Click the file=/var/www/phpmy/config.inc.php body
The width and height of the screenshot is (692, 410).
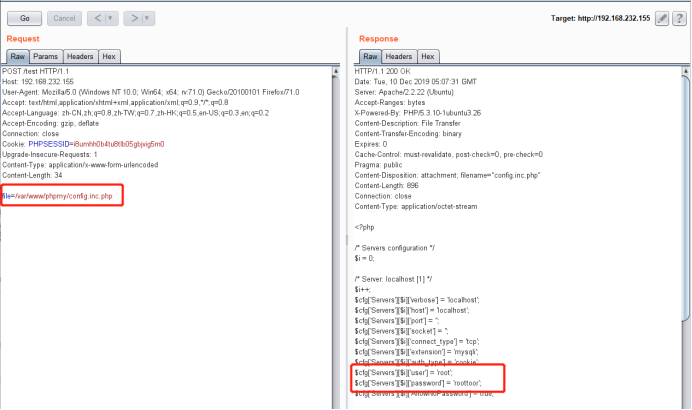[57, 196]
